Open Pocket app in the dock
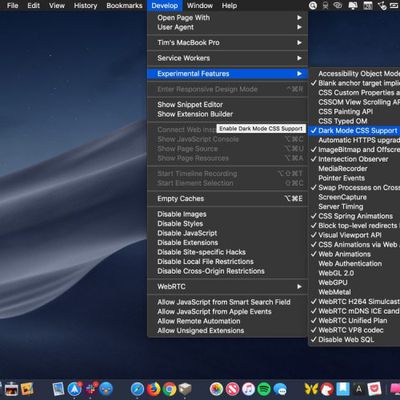The image size is (400, 400). coord(374,389)
